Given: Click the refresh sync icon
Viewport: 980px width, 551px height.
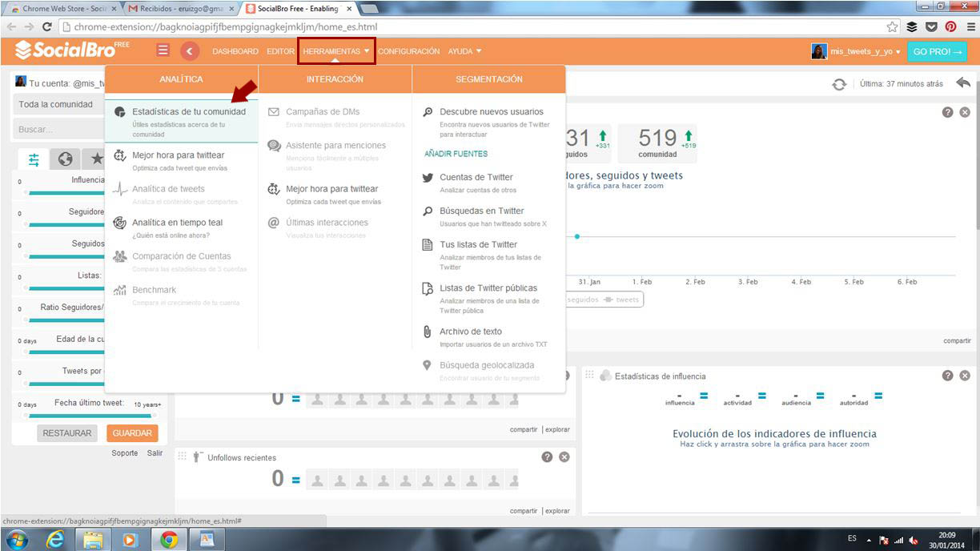Looking at the screenshot, I should pos(839,84).
